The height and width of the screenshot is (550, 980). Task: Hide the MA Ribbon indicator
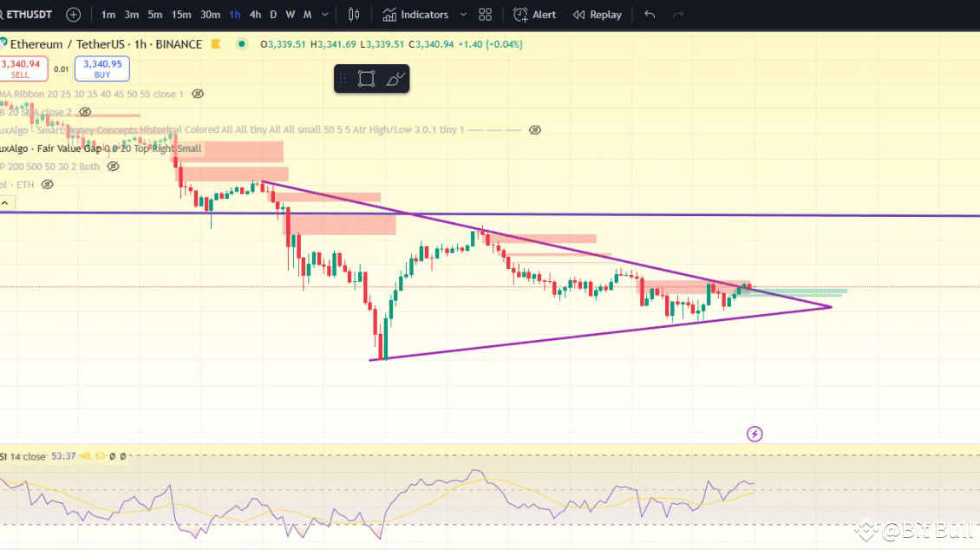(198, 94)
